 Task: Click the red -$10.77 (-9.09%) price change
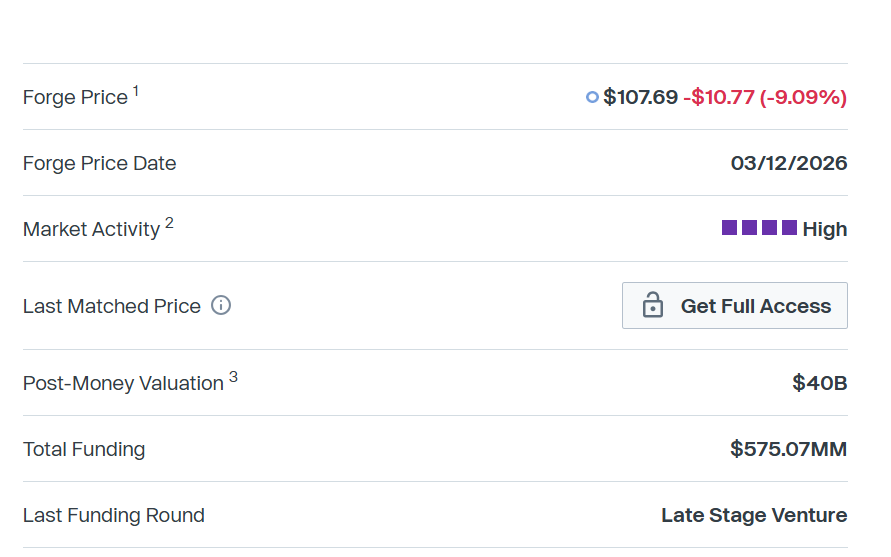[x=765, y=97]
